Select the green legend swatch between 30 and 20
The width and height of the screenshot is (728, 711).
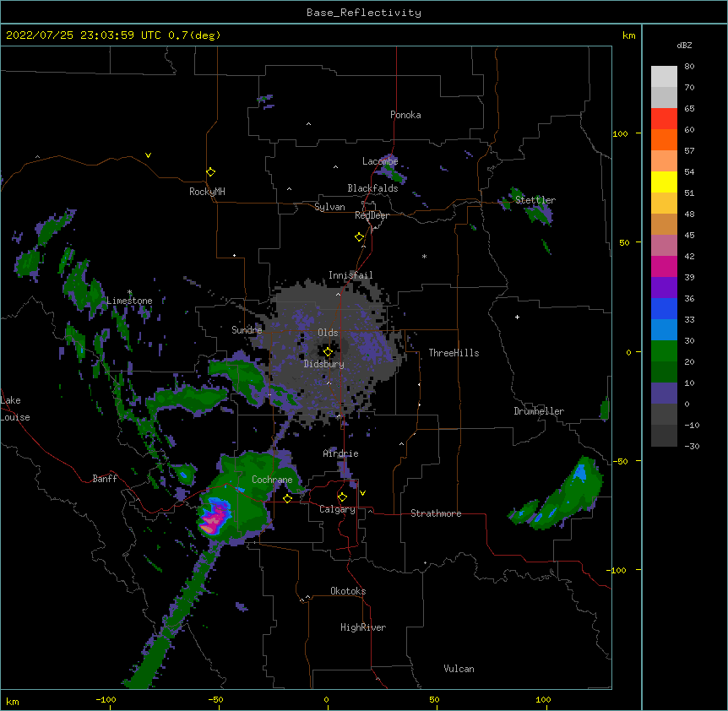[664, 351]
